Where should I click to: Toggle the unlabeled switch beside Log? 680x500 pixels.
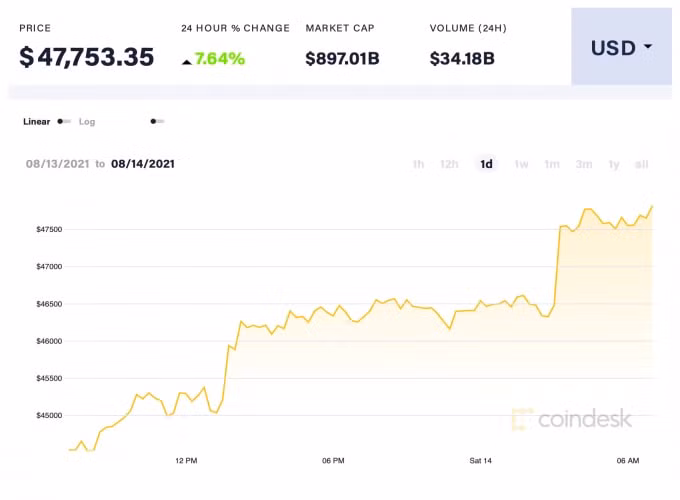click(x=157, y=121)
